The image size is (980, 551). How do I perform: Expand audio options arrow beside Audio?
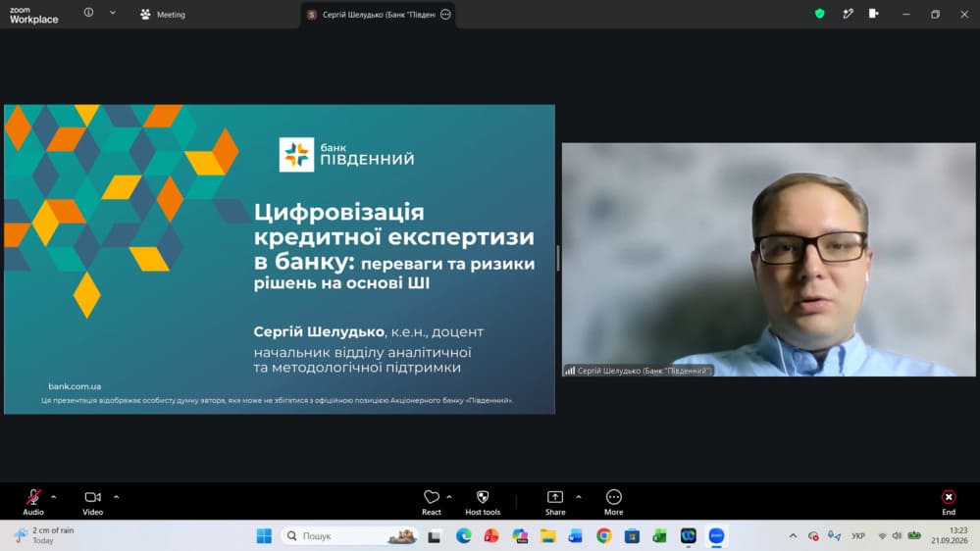click(x=54, y=497)
